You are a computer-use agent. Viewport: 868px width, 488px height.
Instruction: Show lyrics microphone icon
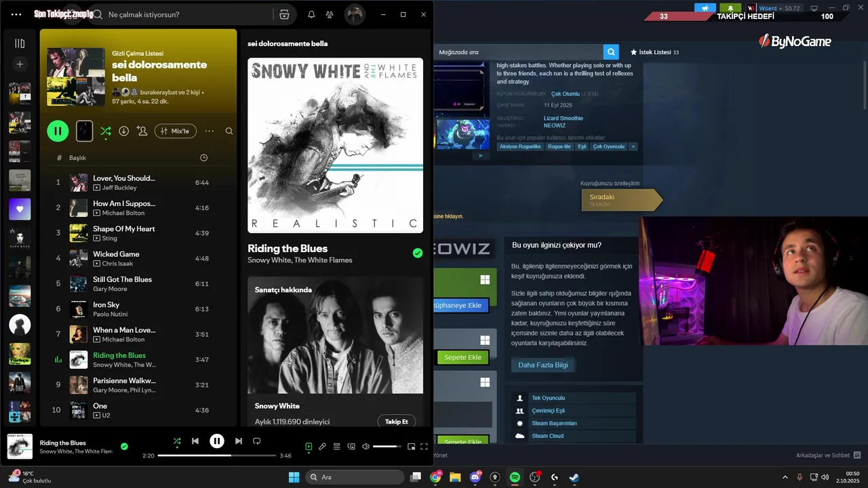322,447
